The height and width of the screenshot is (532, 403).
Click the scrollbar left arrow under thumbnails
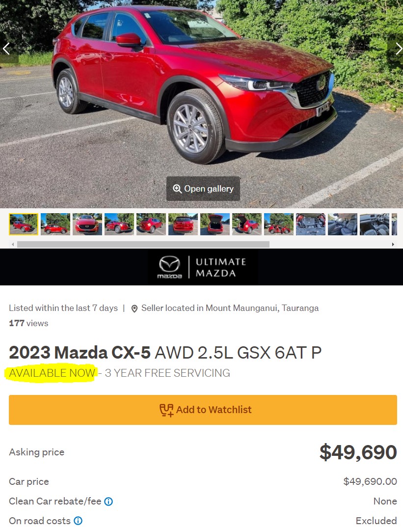[13, 244]
